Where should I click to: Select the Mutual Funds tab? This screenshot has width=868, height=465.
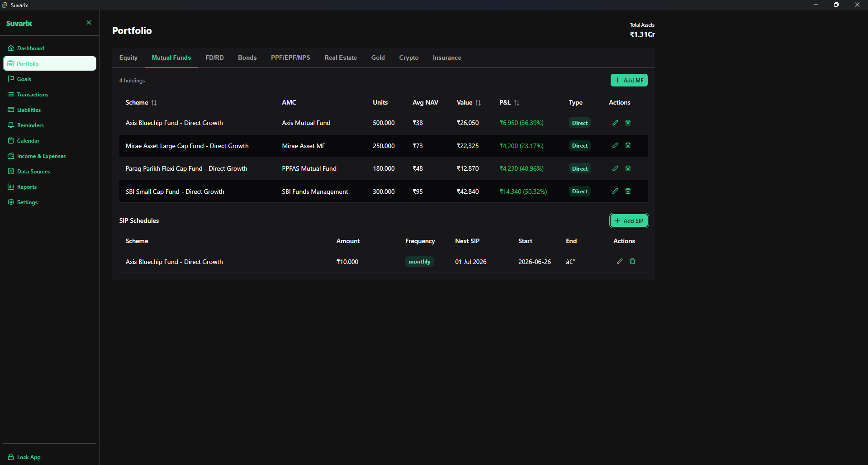[171, 58]
